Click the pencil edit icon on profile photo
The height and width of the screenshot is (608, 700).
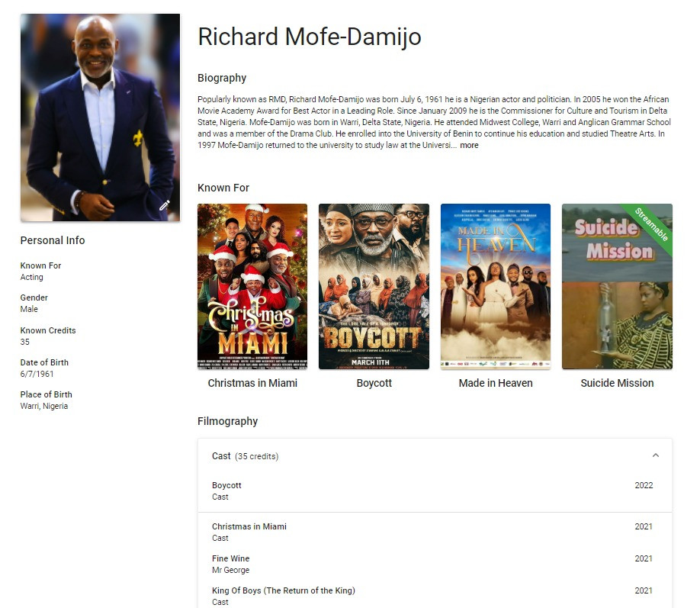[x=164, y=205]
